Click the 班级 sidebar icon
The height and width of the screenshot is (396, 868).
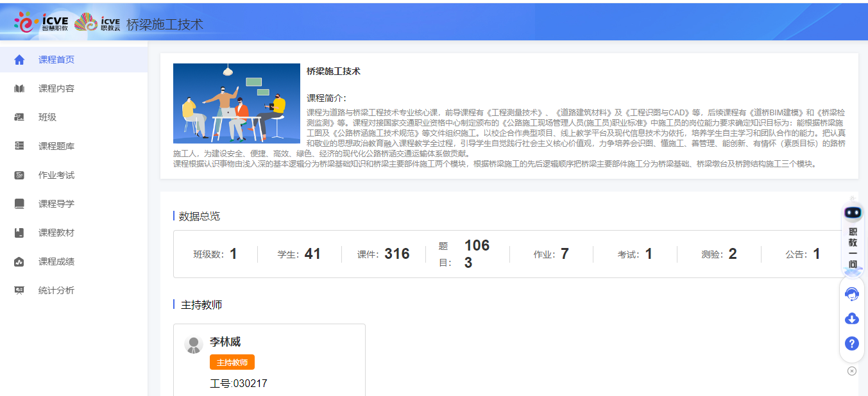click(19, 117)
